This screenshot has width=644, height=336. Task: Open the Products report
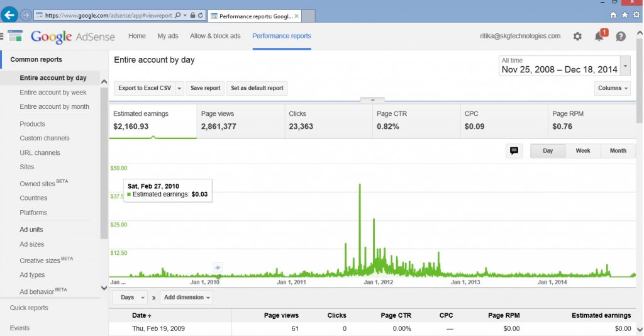tap(33, 123)
